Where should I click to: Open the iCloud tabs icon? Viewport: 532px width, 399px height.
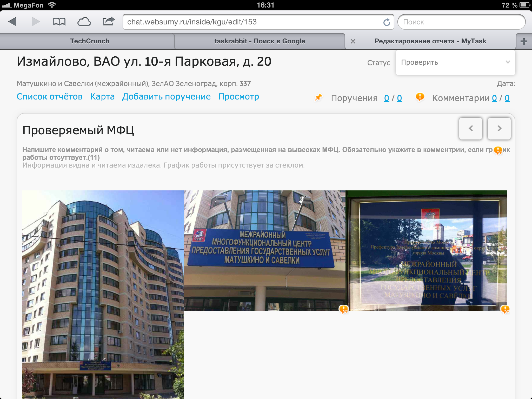84,22
